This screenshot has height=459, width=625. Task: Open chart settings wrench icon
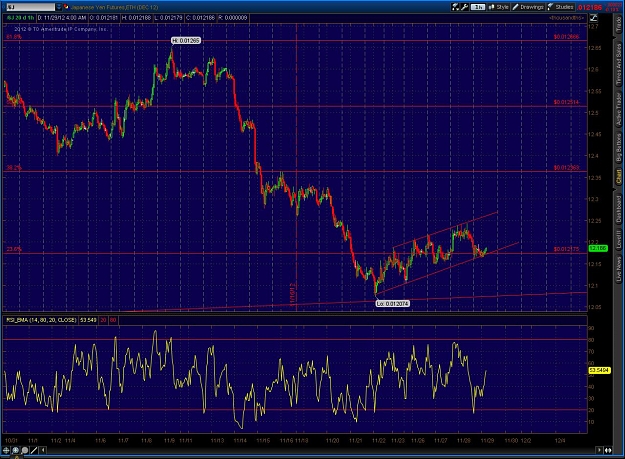464,7
